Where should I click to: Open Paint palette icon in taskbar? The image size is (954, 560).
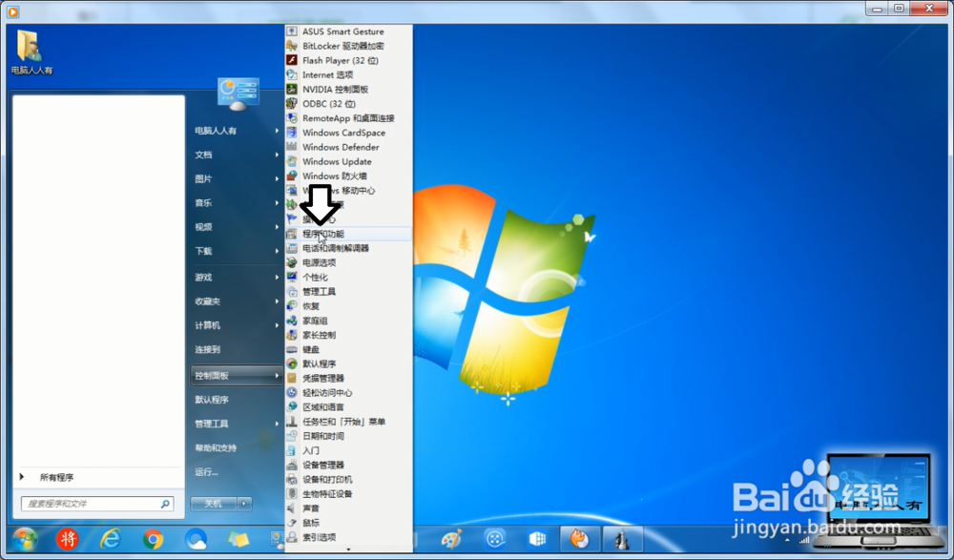pos(452,539)
